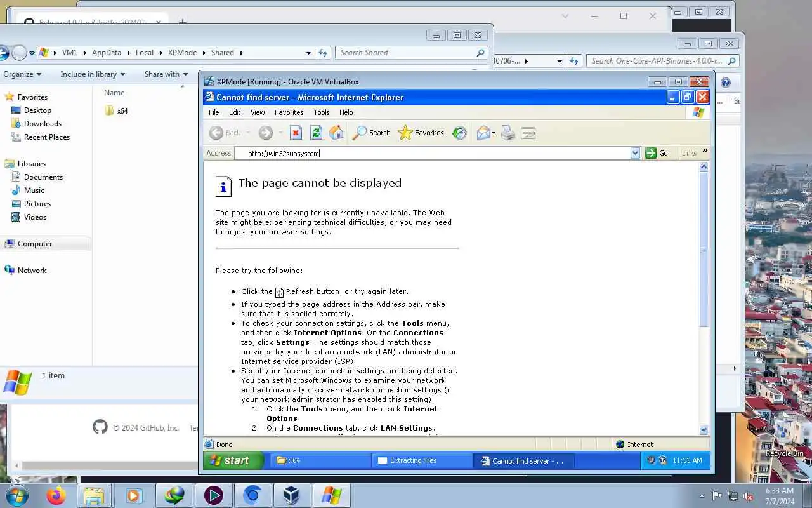This screenshot has height=508, width=812.
Task: Open Internet Download Manager taskbar icon
Action: click(x=174, y=495)
